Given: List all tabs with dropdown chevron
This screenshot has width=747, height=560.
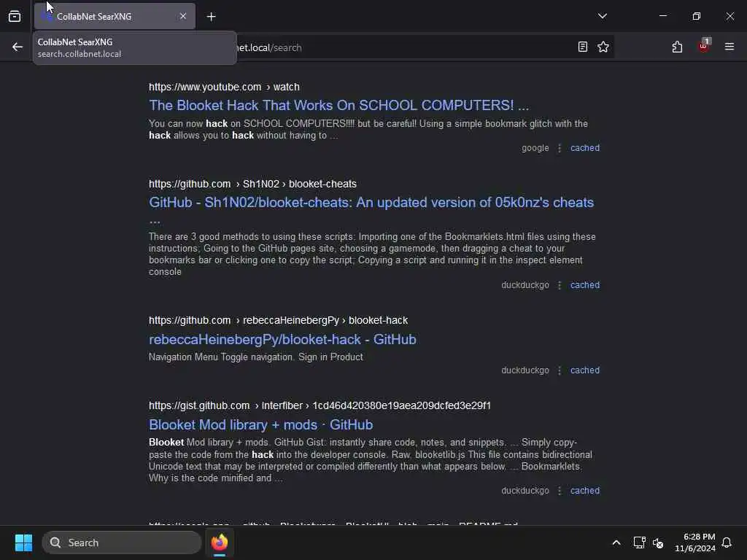Looking at the screenshot, I should [602, 16].
